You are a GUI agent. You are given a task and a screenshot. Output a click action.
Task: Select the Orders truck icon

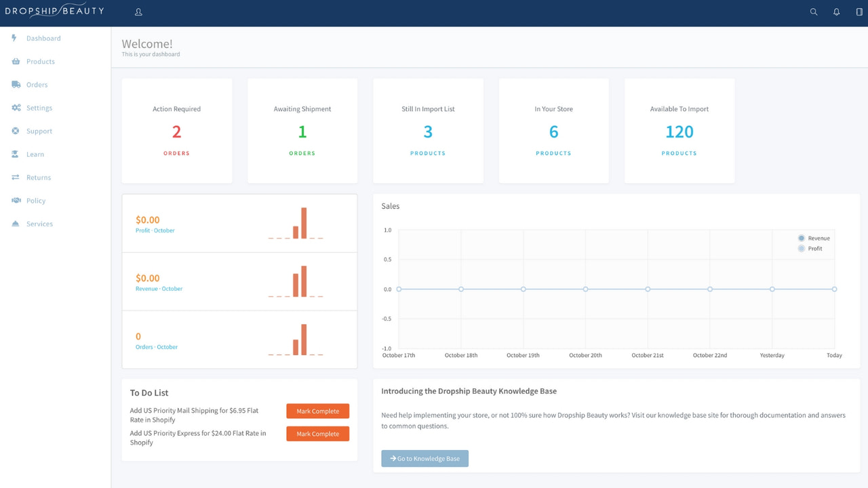(x=15, y=84)
